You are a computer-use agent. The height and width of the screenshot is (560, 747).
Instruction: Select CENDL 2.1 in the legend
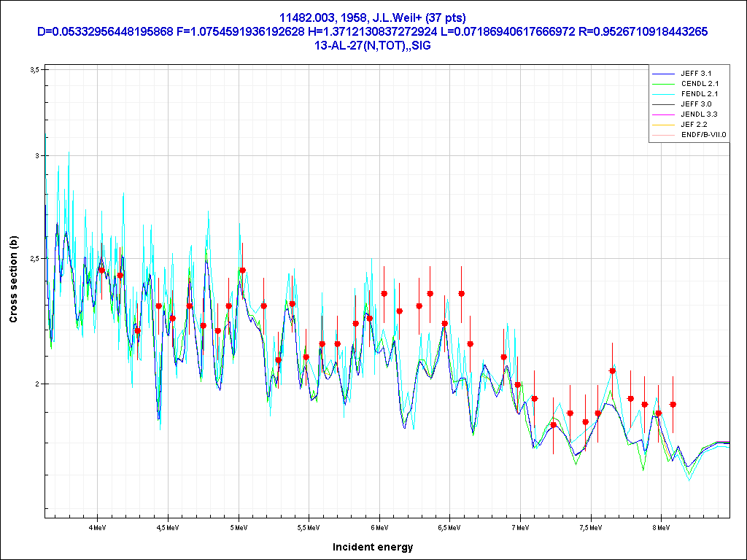(700, 84)
